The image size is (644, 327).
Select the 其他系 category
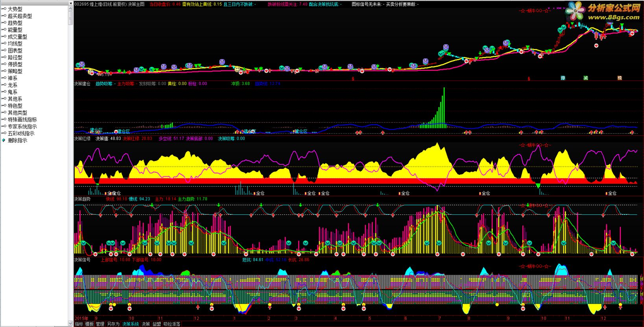tap(15, 99)
